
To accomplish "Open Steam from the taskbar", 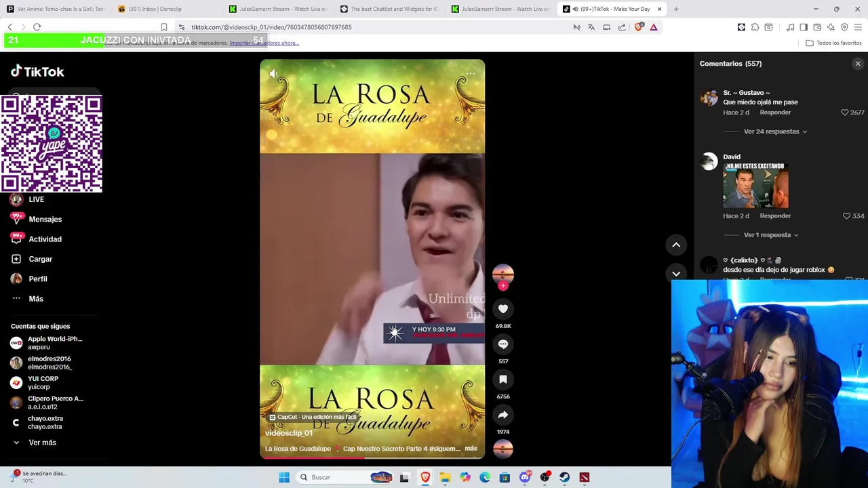I will (564, 477).
